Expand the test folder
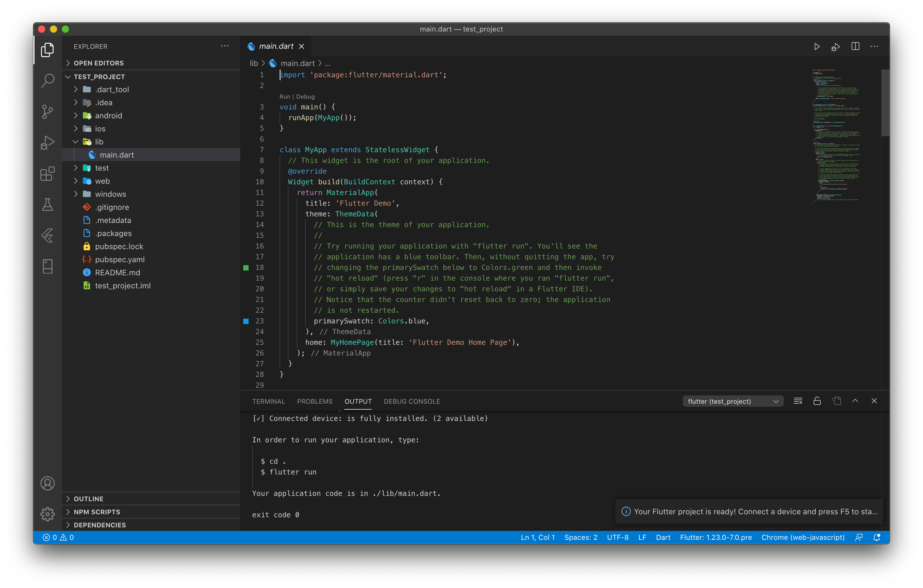 click(151, 168)
